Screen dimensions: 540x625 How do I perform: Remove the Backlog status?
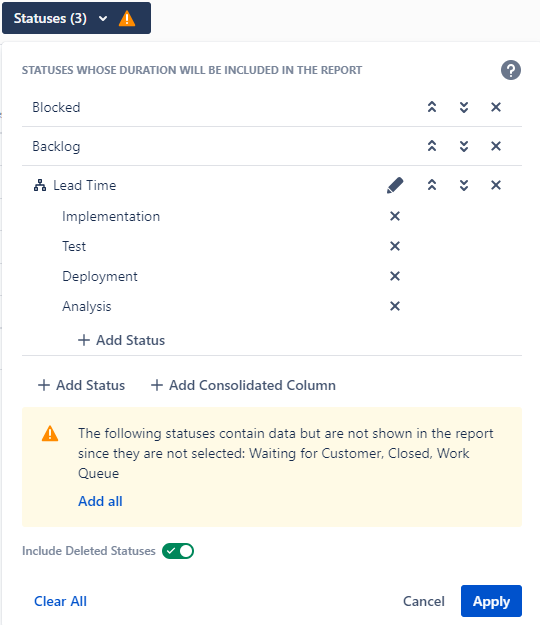[x=496, y=146]
